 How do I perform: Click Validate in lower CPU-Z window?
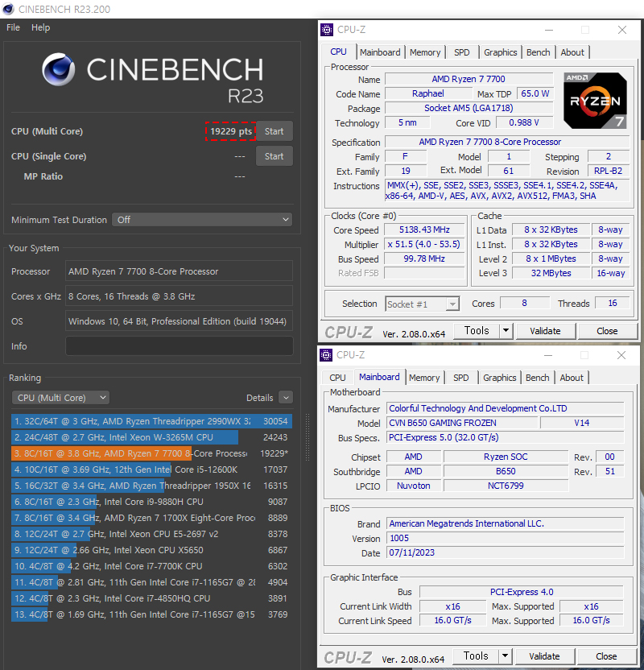pyautogui.click(x=544, y=656)
